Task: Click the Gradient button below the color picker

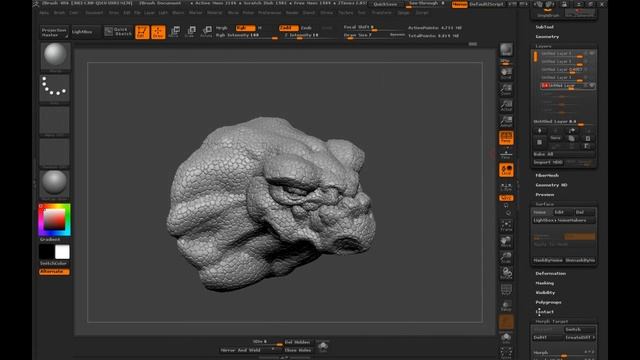Action: click(50, 239)
